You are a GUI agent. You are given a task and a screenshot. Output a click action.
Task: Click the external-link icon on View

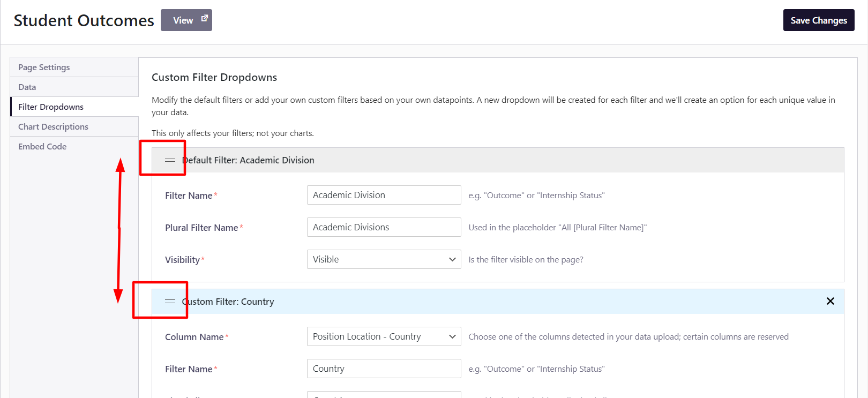click(204, 19)
